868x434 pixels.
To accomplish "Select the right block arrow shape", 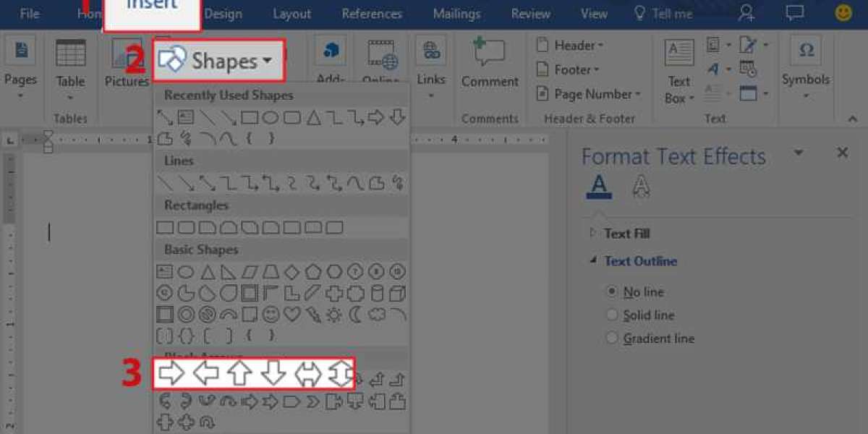I will 171,373.
